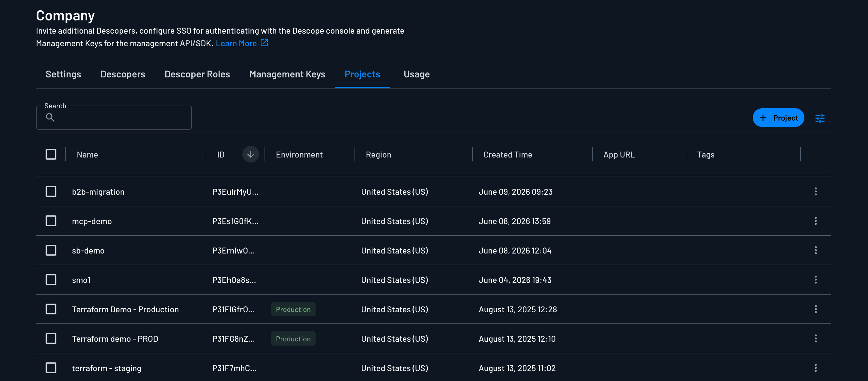Click the Company page heading
Viewport: 868px width, 381px height.
[x=65, y=16]
